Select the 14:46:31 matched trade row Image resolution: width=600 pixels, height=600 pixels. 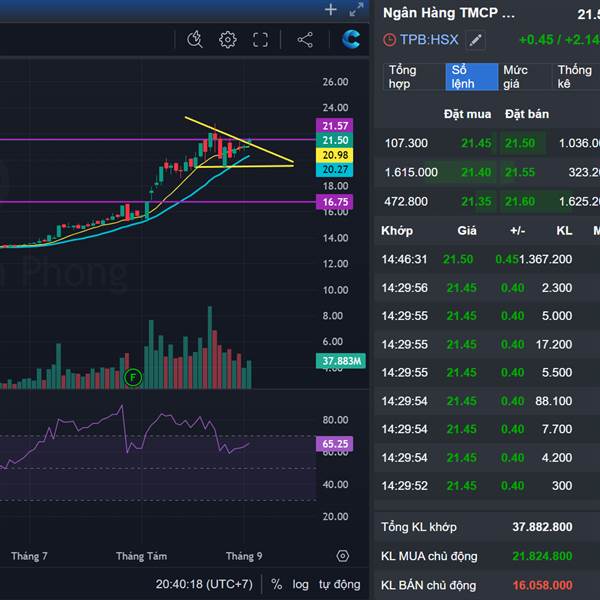pyautogui.click(x=487, y=259)
